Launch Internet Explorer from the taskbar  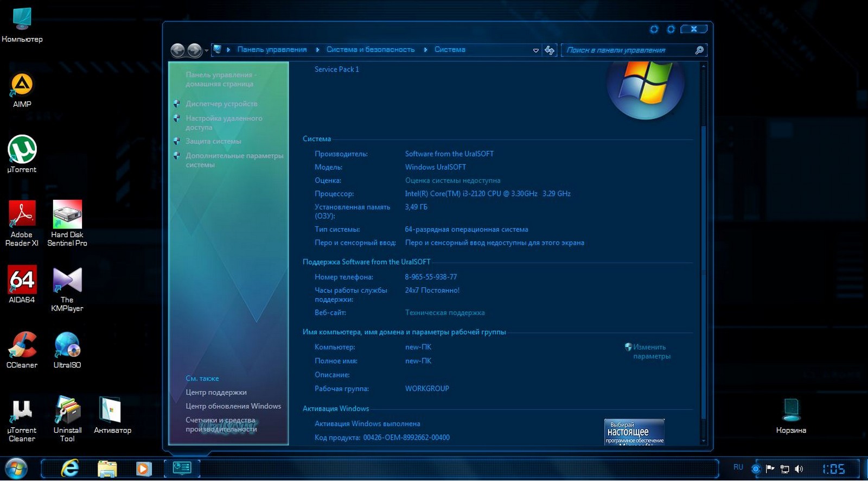70,468
